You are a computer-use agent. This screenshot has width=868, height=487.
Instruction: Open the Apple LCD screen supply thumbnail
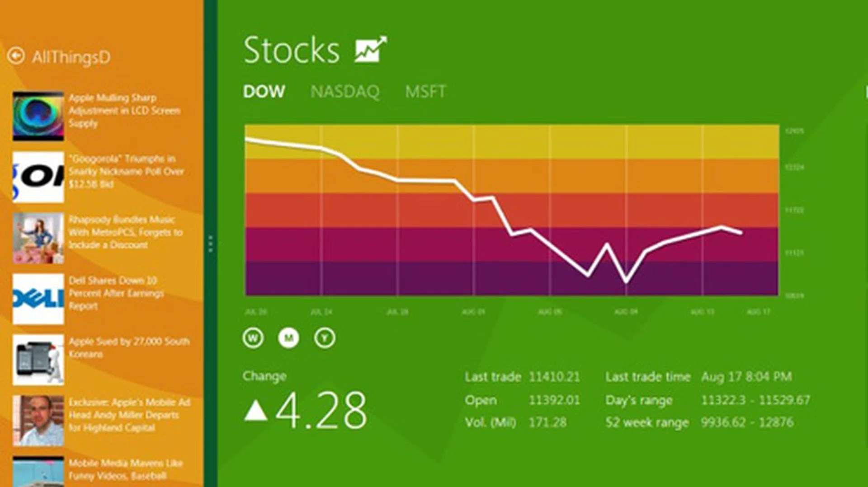point(38,116)
